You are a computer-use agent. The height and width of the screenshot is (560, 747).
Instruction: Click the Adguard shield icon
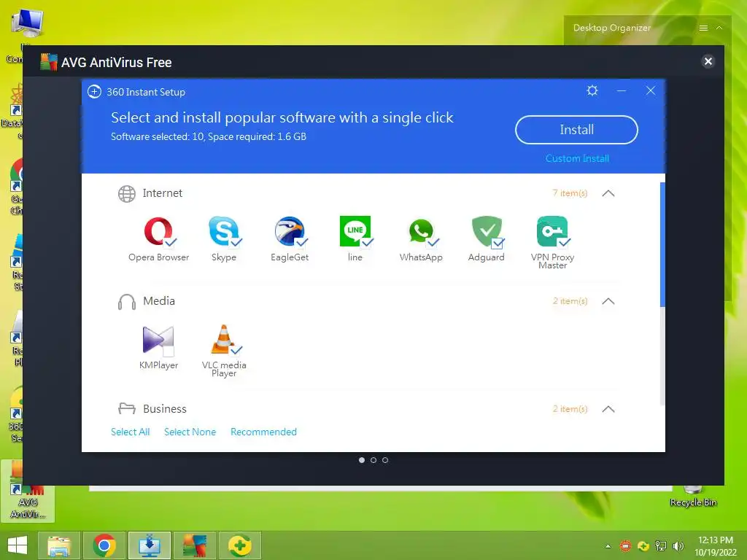[x=487, y=231]
